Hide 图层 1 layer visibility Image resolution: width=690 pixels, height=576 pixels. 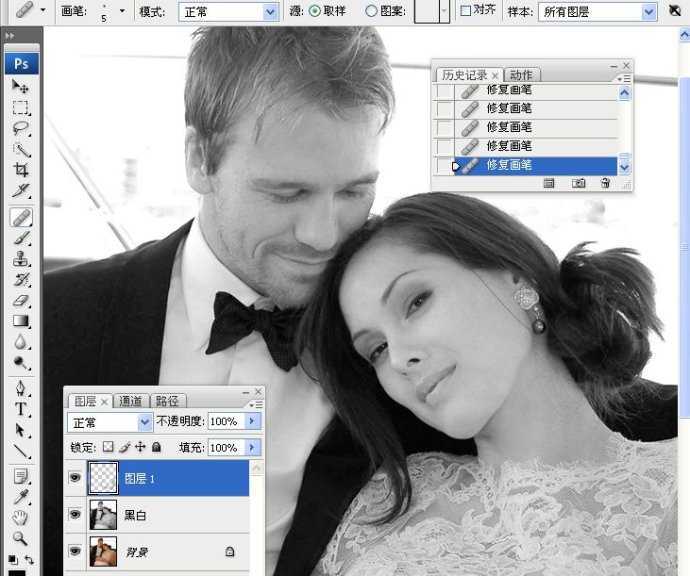[x=75, y=477]
